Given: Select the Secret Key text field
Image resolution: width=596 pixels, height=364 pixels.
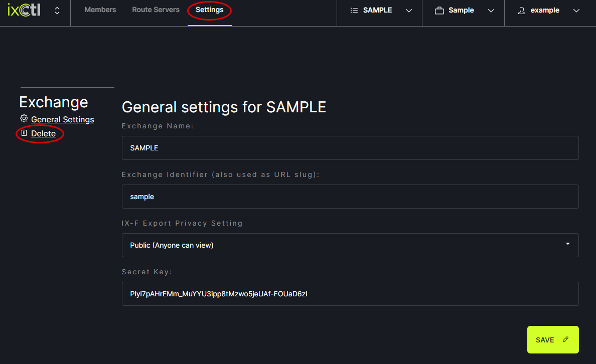Looking at the screenshot, I should coord(350,294).
